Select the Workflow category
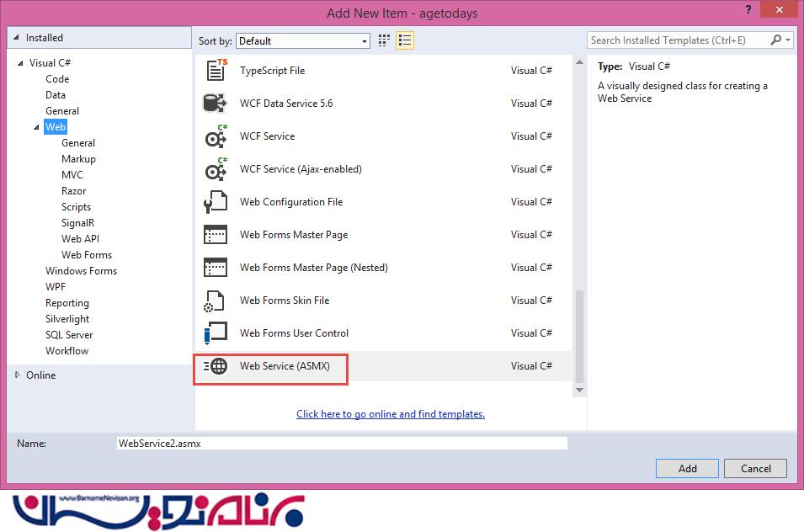The height and width of the screenshot is (532, 804). click(67, 350)
